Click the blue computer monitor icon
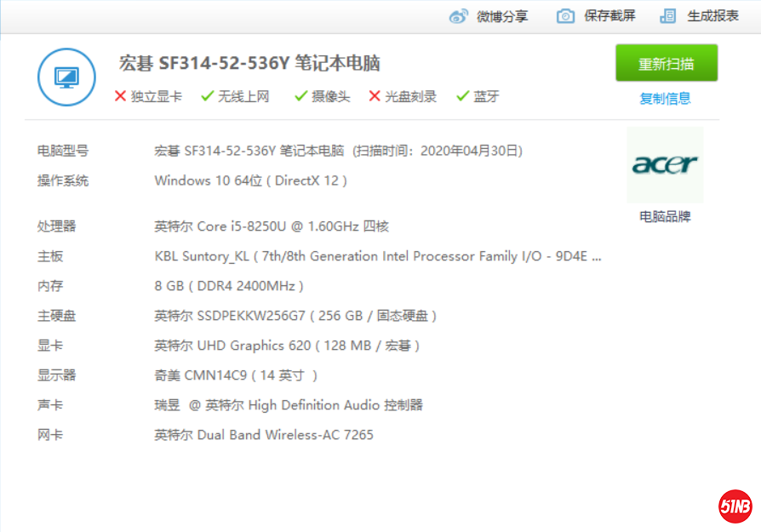761x532 pixels. [x=67, y=77]
